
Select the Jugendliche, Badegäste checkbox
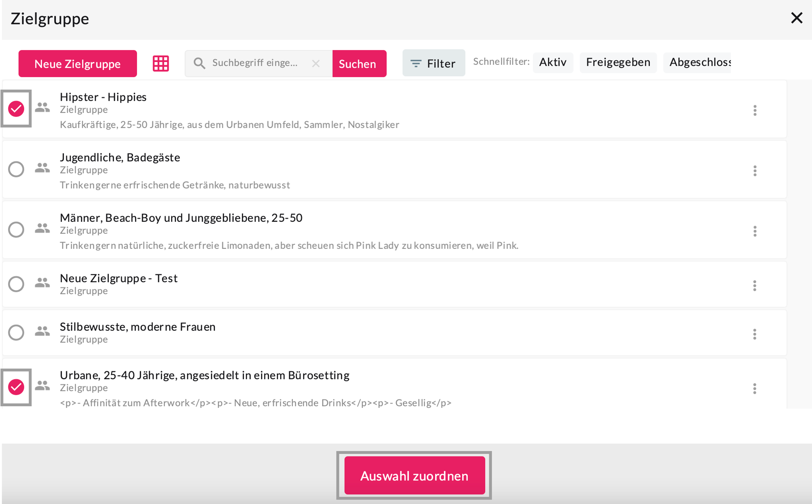click(x=16, y=169)
